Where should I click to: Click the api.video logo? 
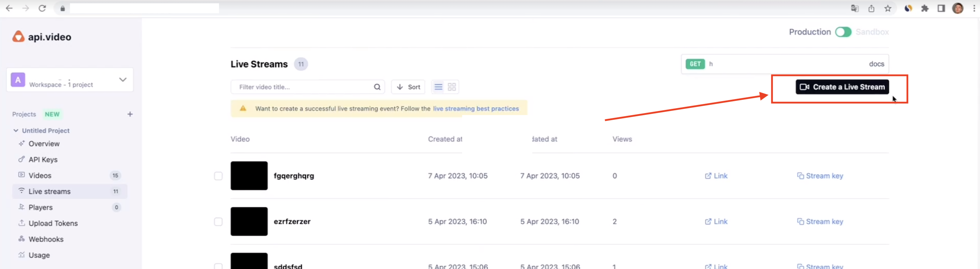tap(42, 37)
